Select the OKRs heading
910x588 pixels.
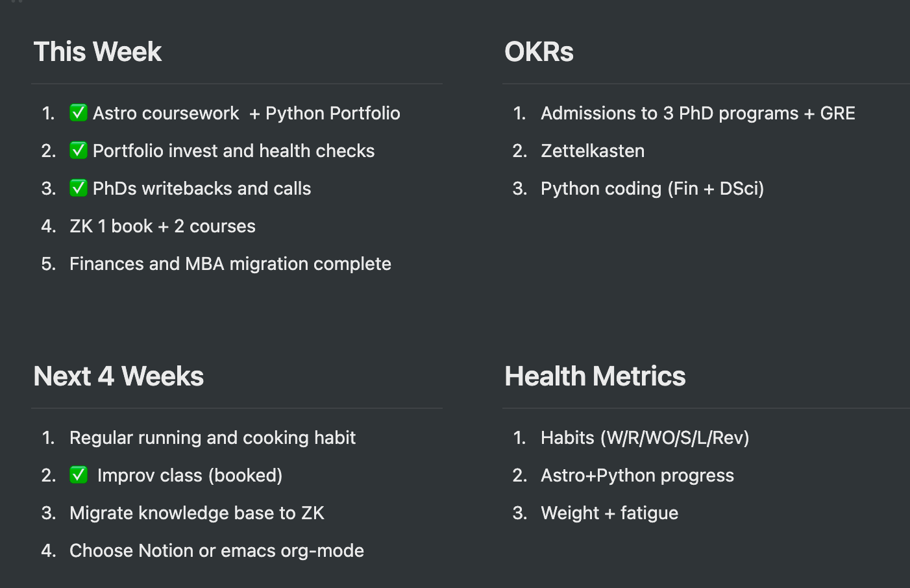[x=539, y=52]
